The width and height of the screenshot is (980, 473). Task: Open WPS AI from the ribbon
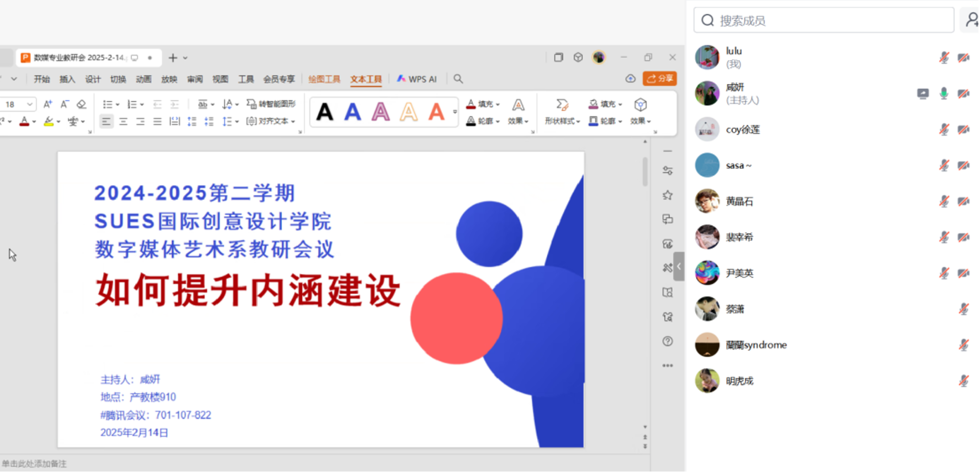[417, 79]
